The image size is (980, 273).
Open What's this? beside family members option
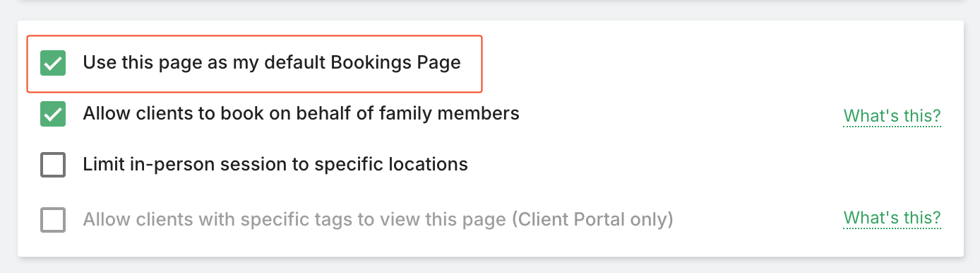892,117
